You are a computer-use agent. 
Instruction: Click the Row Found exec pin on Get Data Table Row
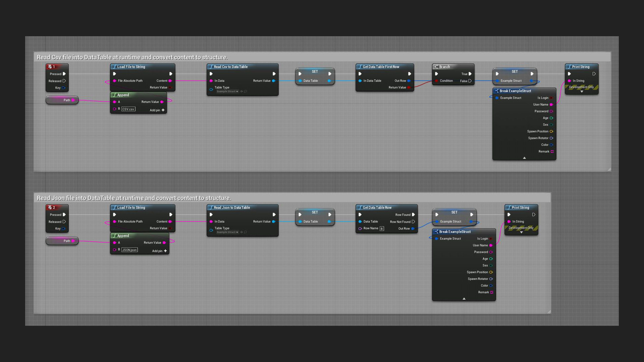413,215
